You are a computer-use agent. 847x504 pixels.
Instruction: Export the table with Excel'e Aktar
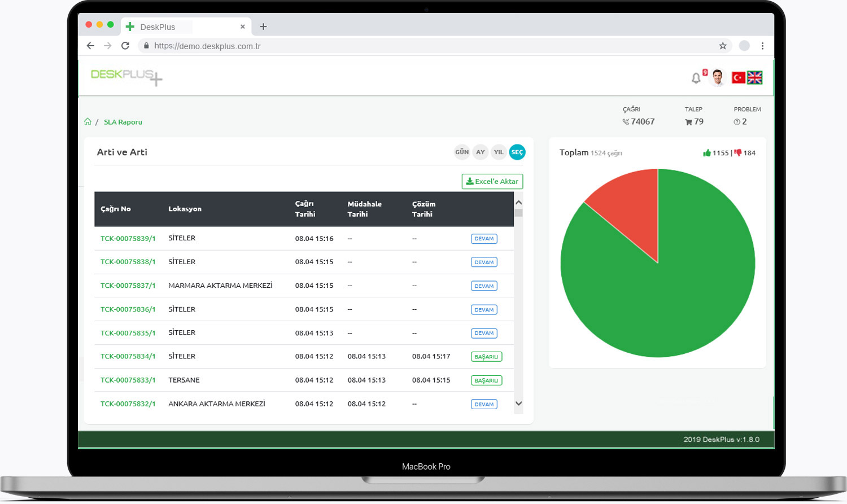coord(492,181)
